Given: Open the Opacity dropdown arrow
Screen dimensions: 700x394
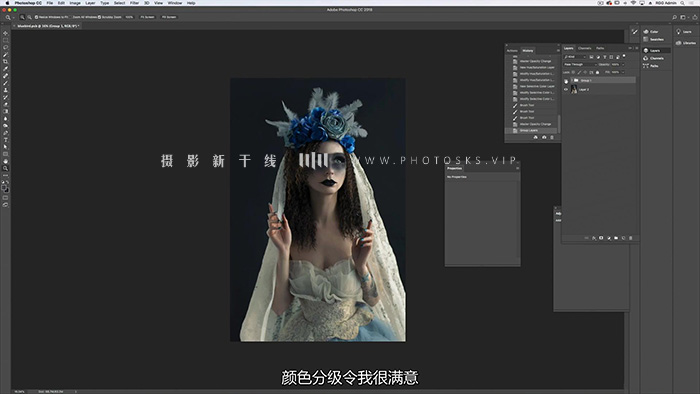Looking at the screenshot, I should (623, 65).
